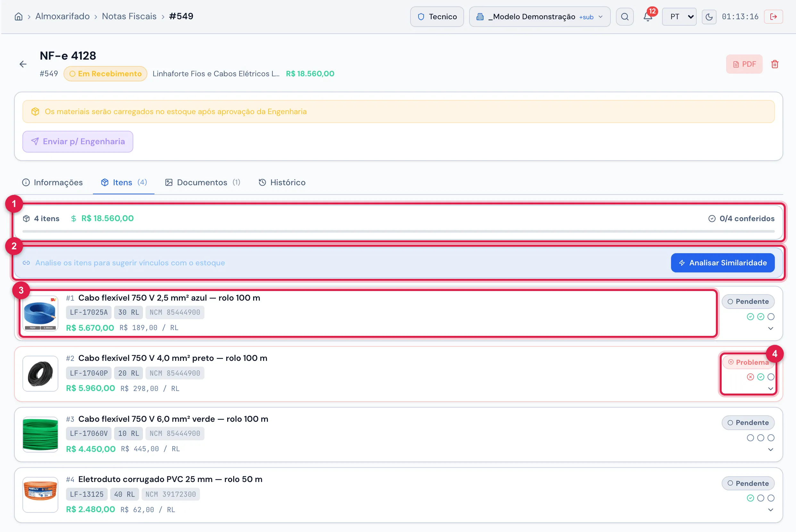Screen dimensions: 796x532
Task: Open the blue cable thumbnail of item #1
Action: 40,313
